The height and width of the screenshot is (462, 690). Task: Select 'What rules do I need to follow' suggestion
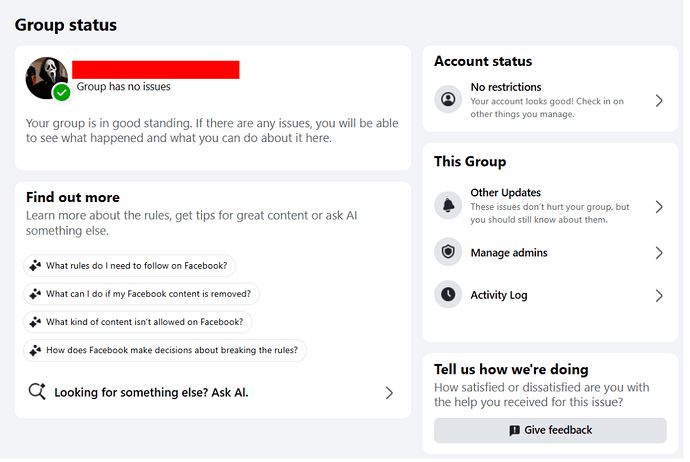pos(136,267)
